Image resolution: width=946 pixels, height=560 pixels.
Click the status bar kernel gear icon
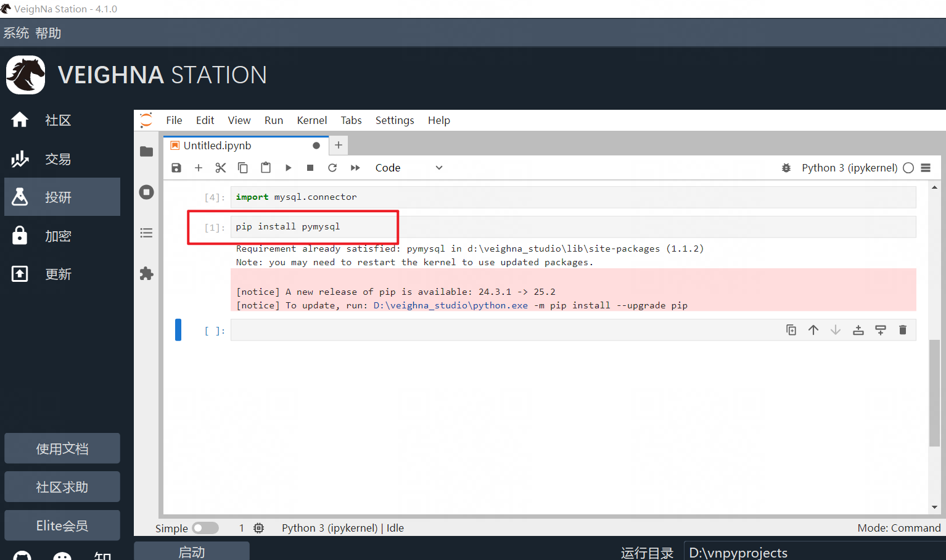(259, 528)
